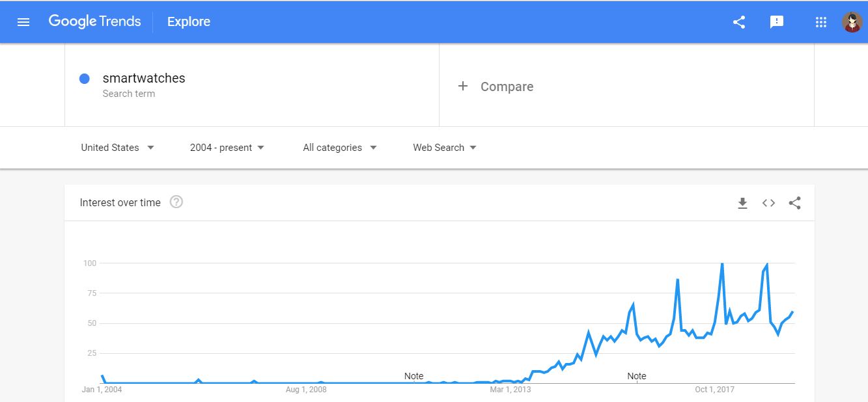Open the Google apps grid
This screenshot has width=868, height=402.
tap(820, 22)
